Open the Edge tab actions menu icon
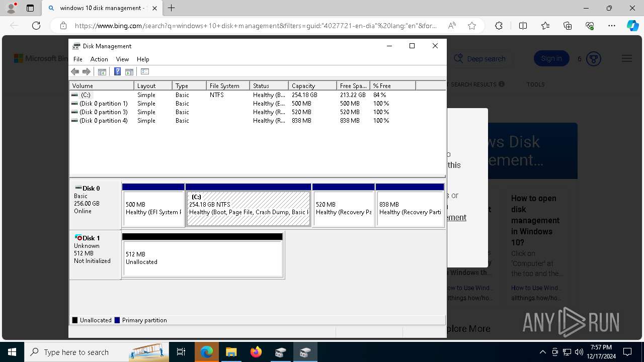Viewport: 644px width, 362px height. pos(30,8)
